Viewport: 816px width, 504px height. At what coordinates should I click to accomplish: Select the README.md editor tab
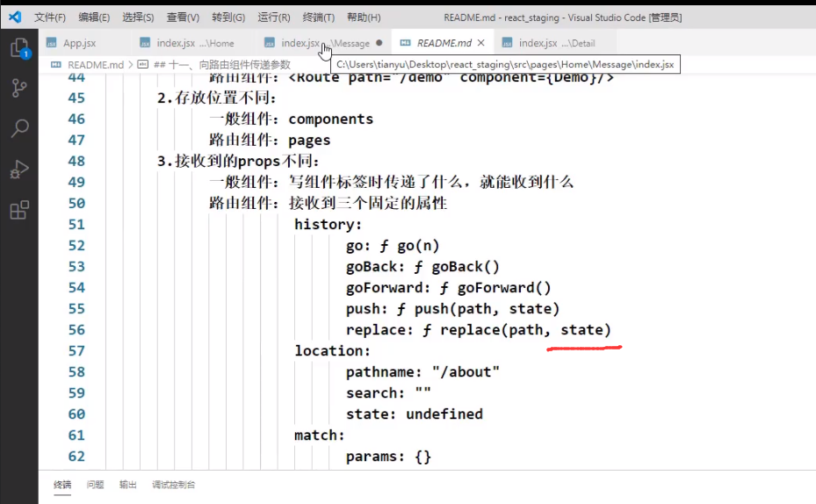click(444, 43)
